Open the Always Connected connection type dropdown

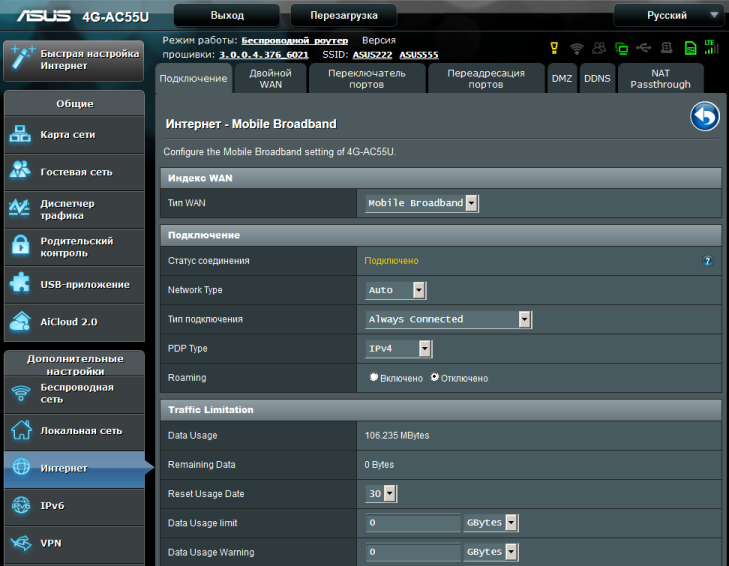point(449,319)
